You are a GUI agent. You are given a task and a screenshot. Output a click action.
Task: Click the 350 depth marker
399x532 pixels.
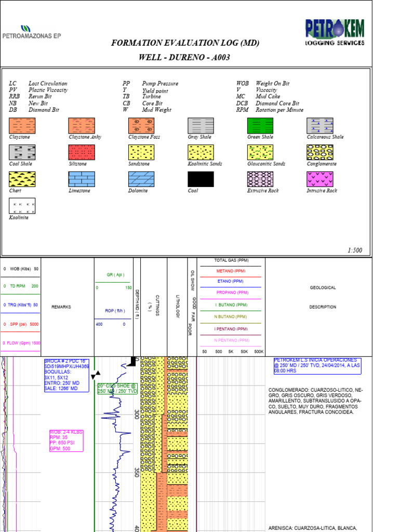137,472
